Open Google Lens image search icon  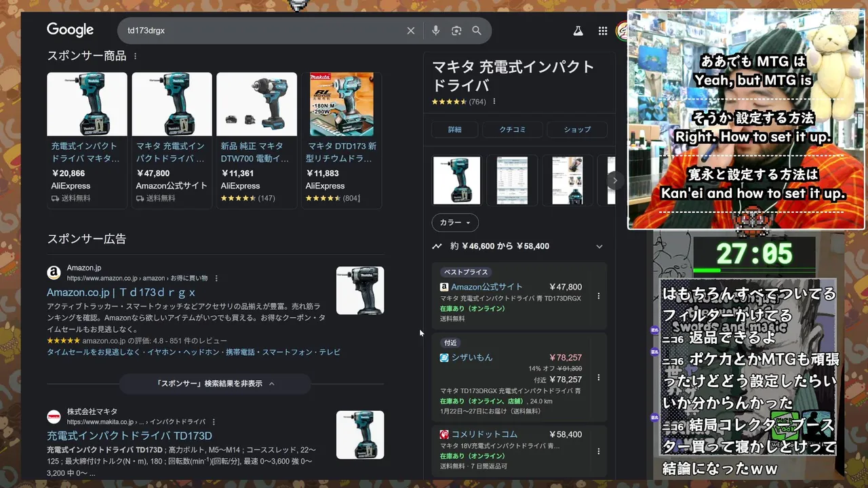pyautogui.click(x=456, y=30)
